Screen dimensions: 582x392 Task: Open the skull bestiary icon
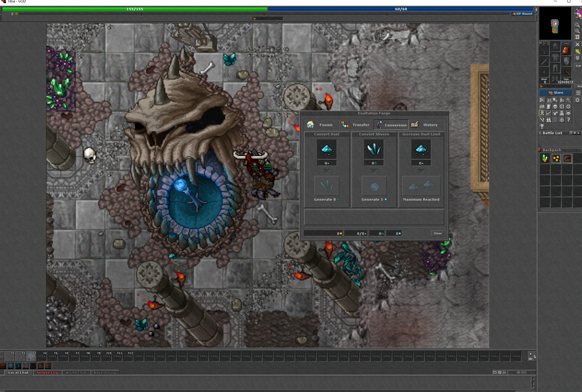[x=555, y=107]
